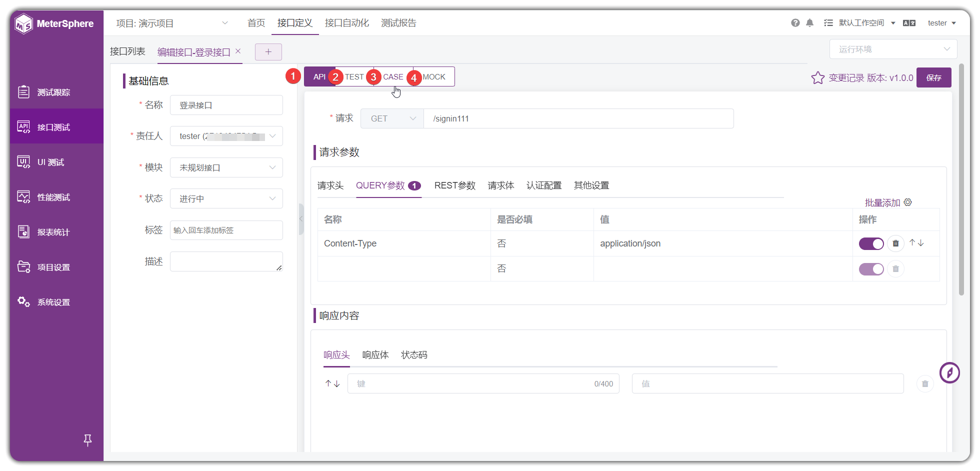This screenshot has width=980, height=471.
Task: Open UI 测试 in the sidebar
Action: point(56,162)
